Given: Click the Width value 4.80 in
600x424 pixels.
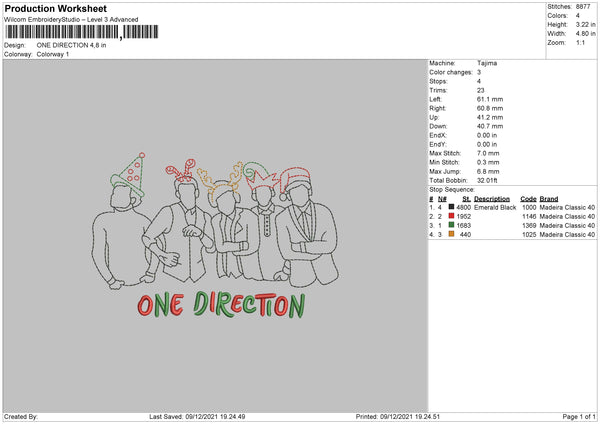Looking at the screenshot, I should click(585, 34).
